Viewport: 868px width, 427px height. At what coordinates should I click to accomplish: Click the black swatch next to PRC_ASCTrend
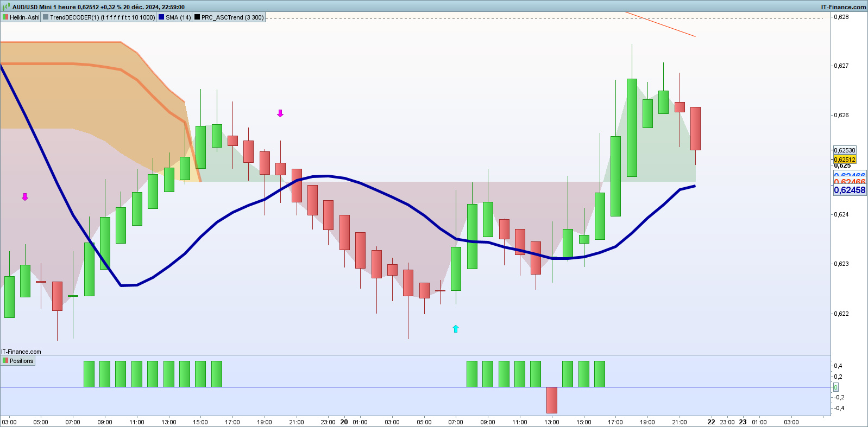click(197, 17)
